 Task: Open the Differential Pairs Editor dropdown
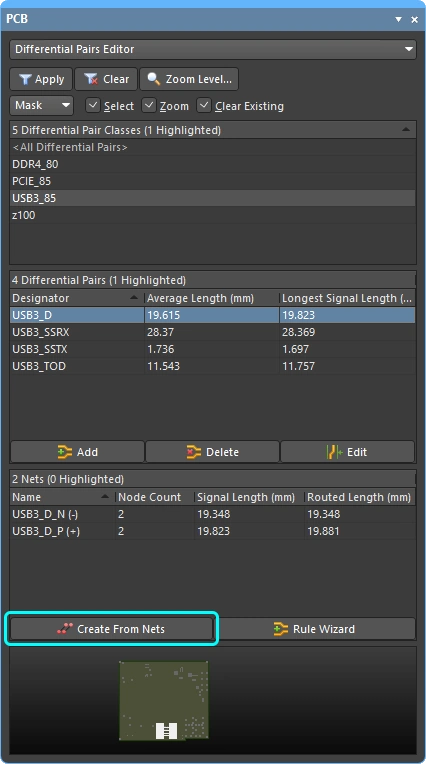(x=213, y=49)
